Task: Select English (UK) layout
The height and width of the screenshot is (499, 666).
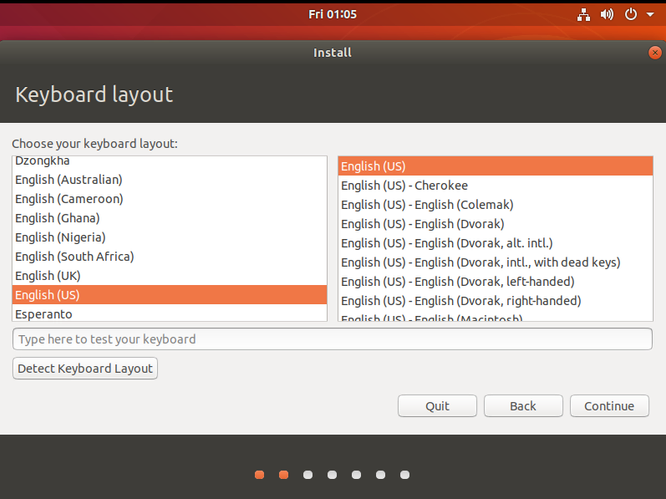Action: pos(169,276)
